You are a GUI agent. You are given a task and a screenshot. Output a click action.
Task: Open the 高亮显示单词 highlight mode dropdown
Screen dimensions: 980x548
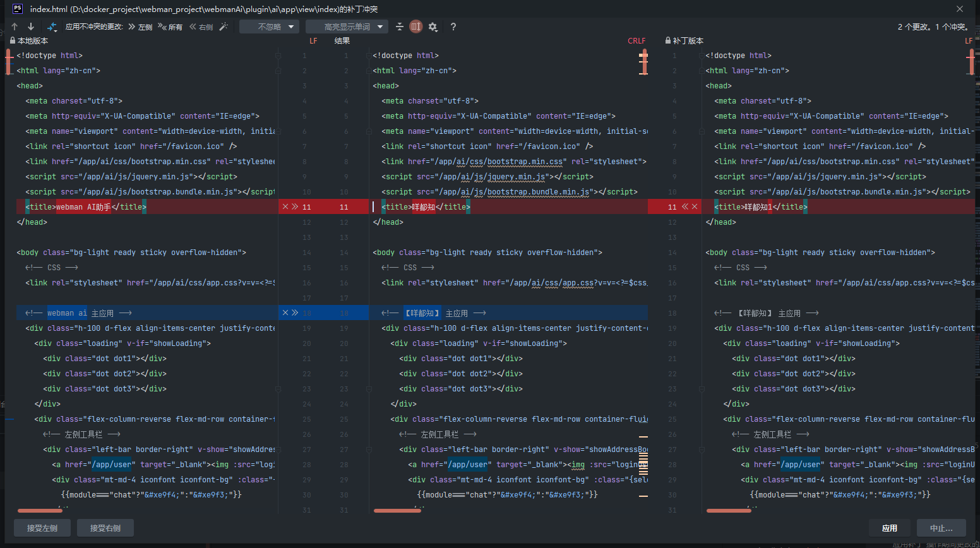[x=346, y=27]
